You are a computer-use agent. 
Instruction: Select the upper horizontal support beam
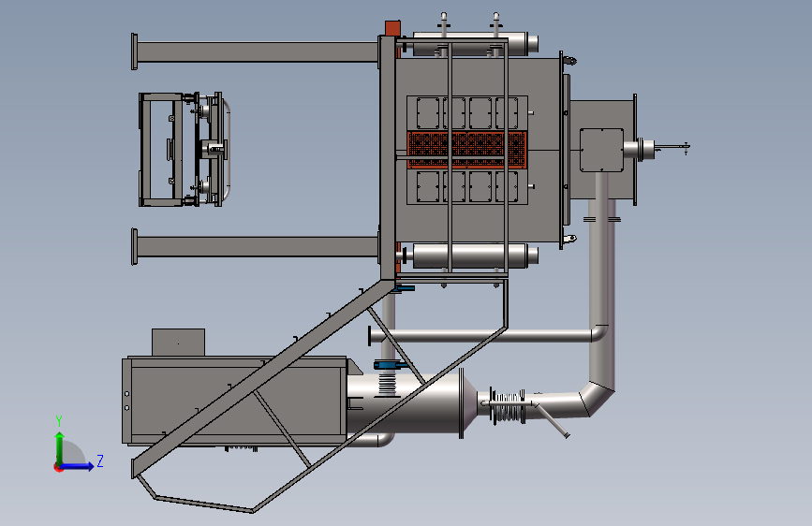(257, 51)
